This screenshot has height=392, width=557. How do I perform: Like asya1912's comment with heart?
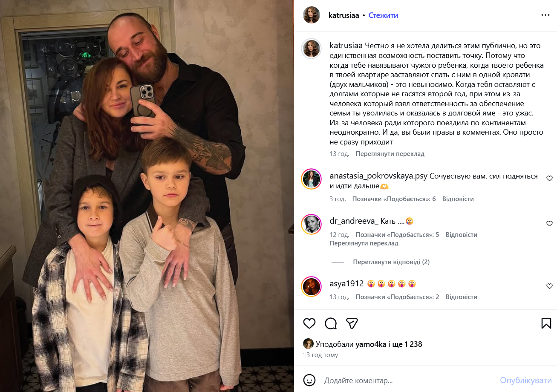(549, 286)
